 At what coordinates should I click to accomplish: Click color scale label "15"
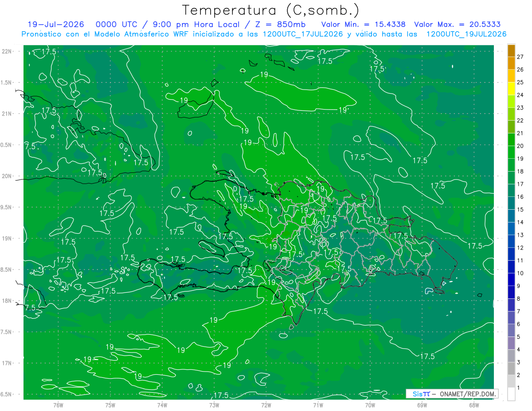click(520, 209)
